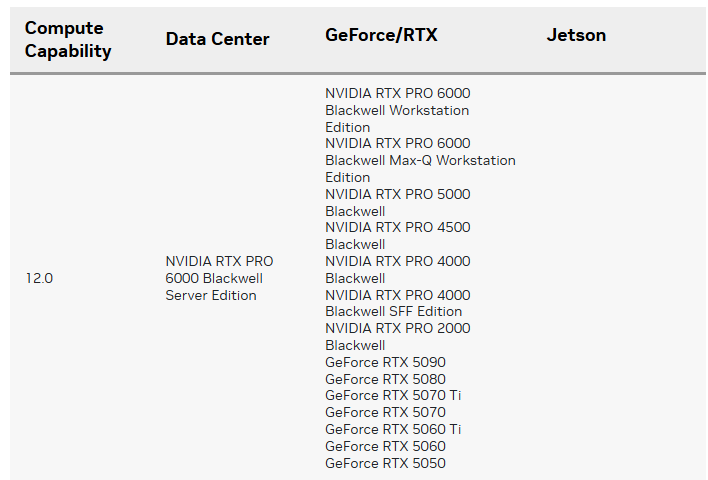Click the 12.0 compute capability value
The width and height of the screenshot is (708, 480).
coord(39,278)
